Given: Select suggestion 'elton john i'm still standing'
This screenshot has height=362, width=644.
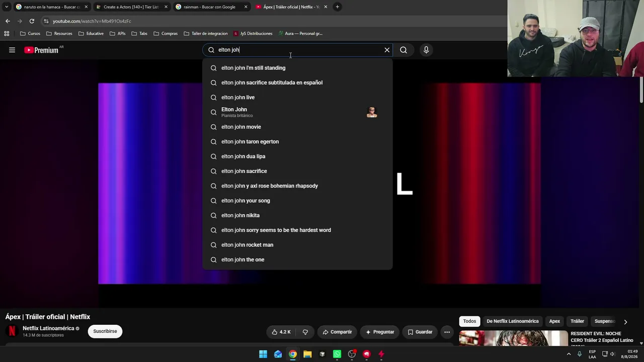Looking at the screenshot, I should pos(297,68).
